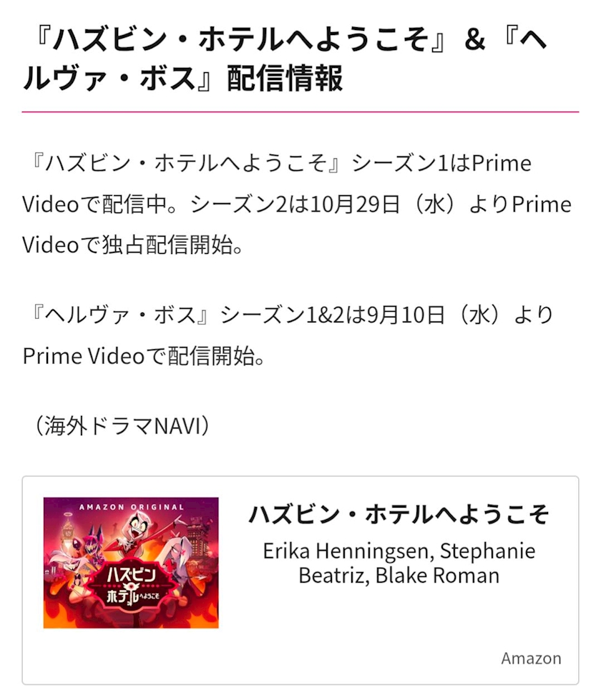The image size is (601, 700).
Task: Click the 10月29日 release date text
Action: 354,204
